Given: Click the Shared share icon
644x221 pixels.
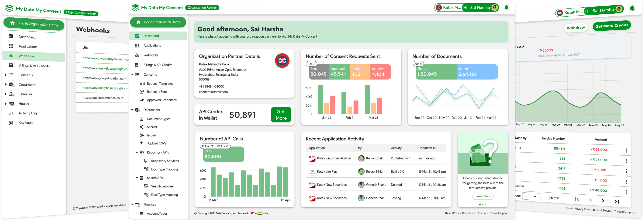Looking at the screenshot, I should [x=142, y=127].
